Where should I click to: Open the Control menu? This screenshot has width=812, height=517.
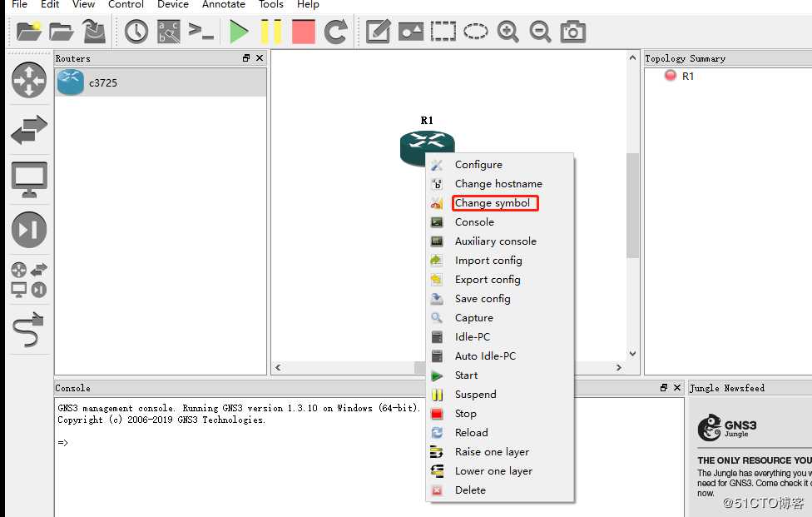coord(126,5)
